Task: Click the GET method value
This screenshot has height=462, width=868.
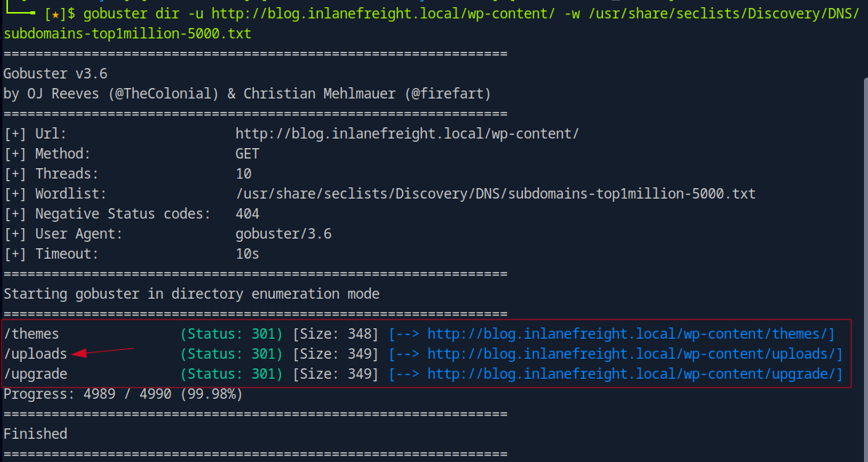Action: pos(247,154)
